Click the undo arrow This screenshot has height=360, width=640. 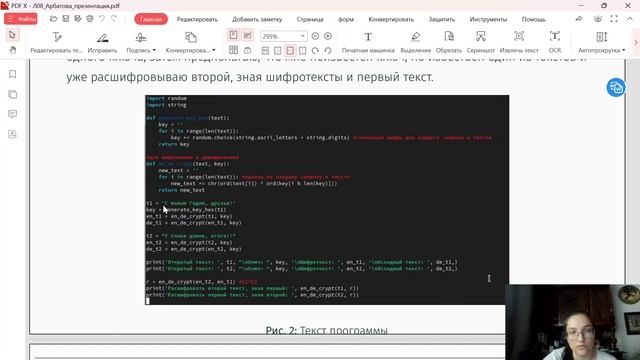pyautogui.click(x=102, y=19)
